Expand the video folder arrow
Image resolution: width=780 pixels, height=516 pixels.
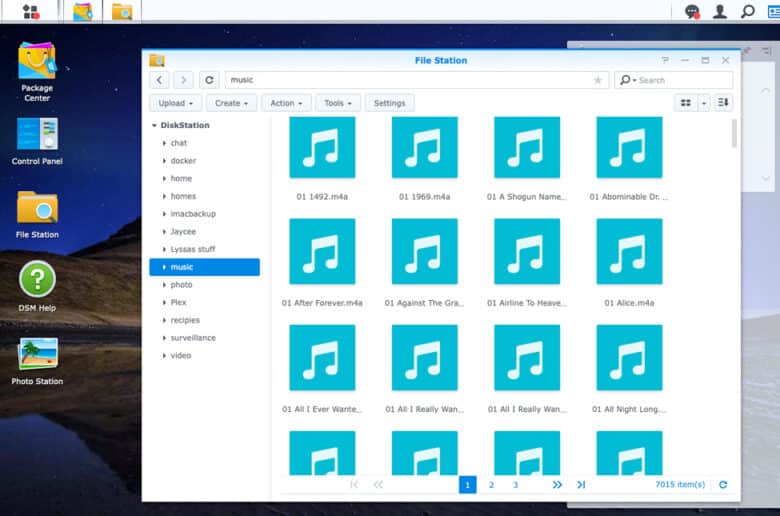click(x=164, y=355)
